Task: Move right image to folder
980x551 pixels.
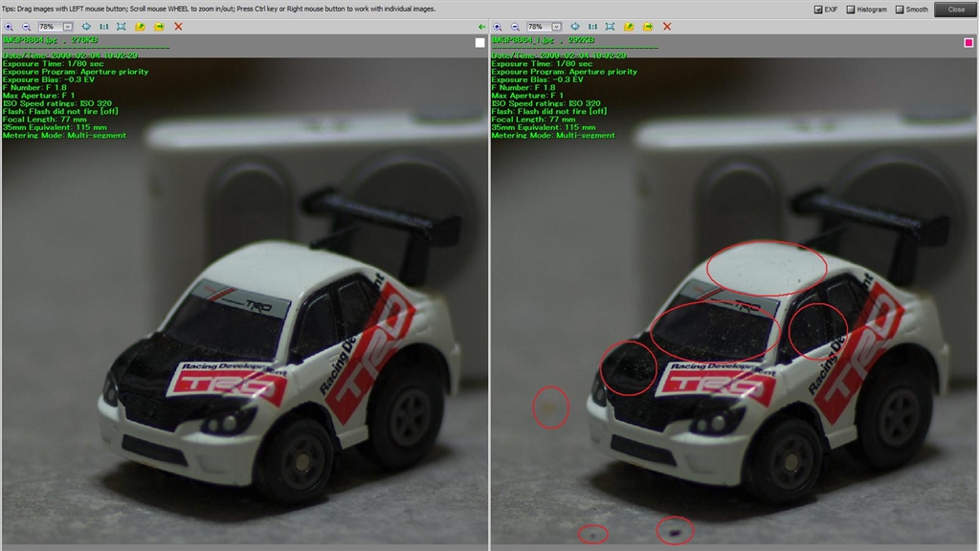Action: point(648,27)
